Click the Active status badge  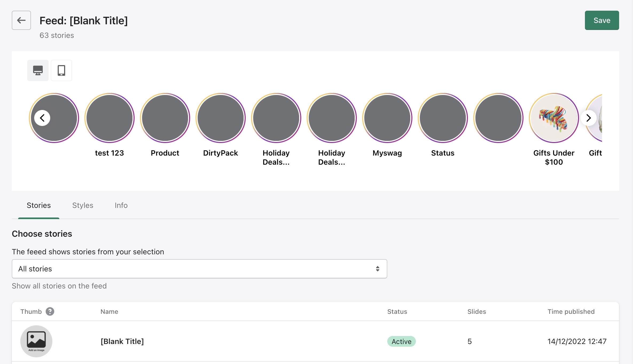[x=401, y=341]
